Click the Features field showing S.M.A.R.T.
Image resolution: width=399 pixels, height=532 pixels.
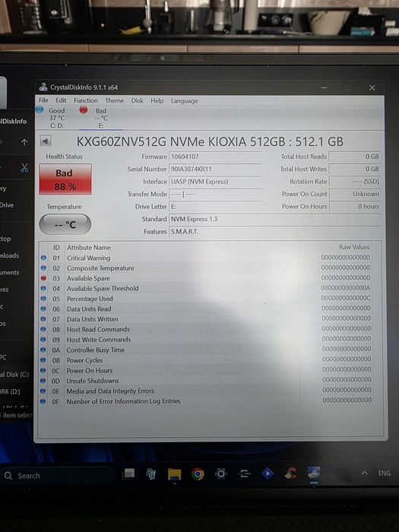pyautogui.click(x=275, y=232)
